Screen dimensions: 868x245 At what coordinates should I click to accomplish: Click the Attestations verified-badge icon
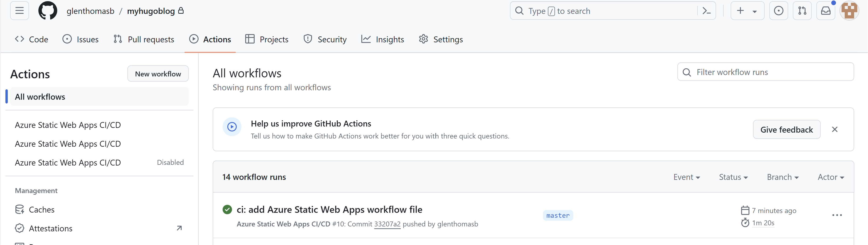tap(20, 229)
